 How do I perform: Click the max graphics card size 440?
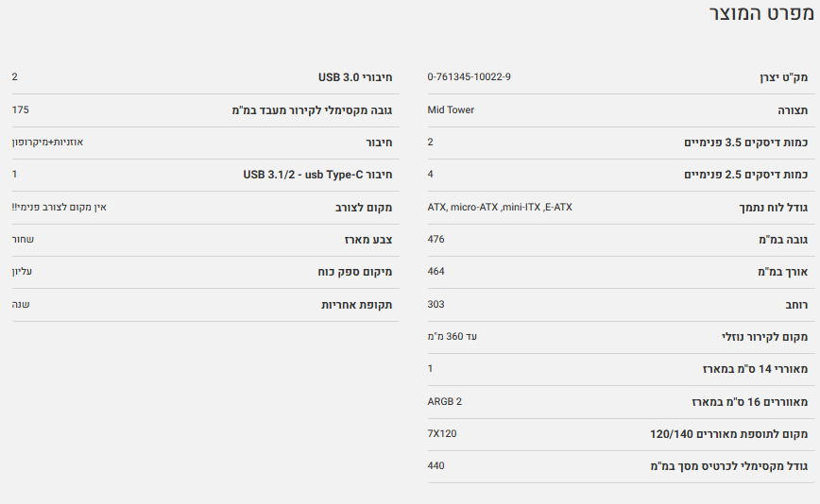click(x=436, y=465)
